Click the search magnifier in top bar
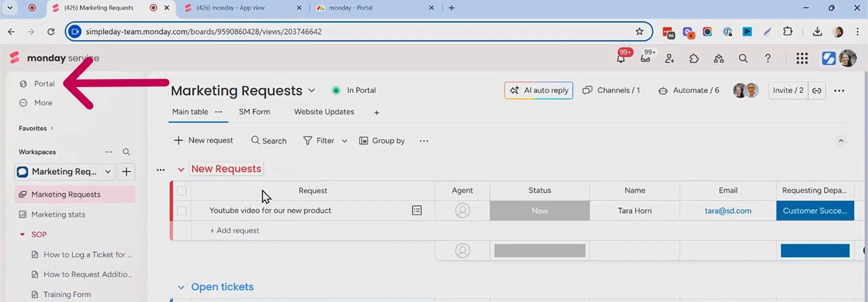The image size is (868, 302). pos(743,58)
